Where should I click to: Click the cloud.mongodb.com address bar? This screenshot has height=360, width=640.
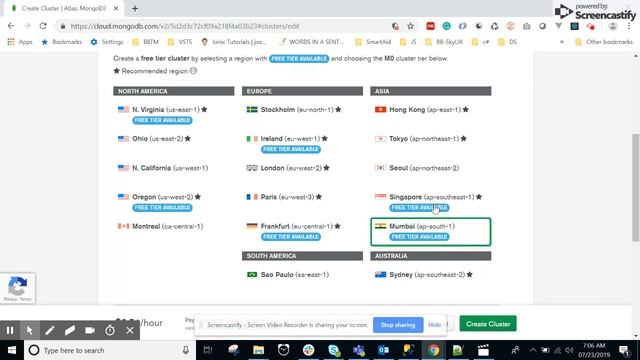coord(224,26)
